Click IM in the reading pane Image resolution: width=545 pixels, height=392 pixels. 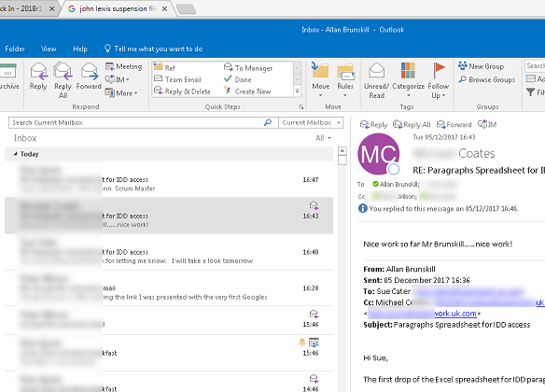click(x=487, y=124)
